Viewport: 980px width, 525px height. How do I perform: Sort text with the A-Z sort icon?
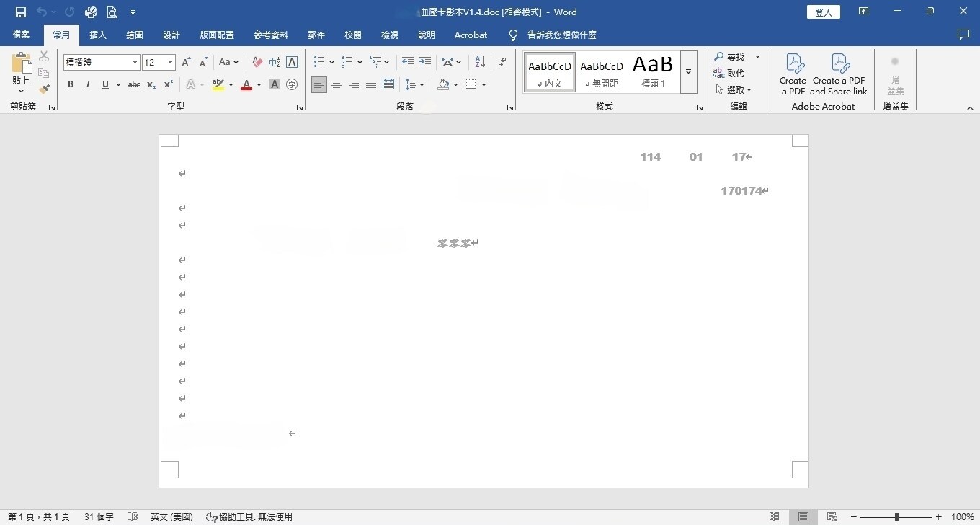point(481,63)
